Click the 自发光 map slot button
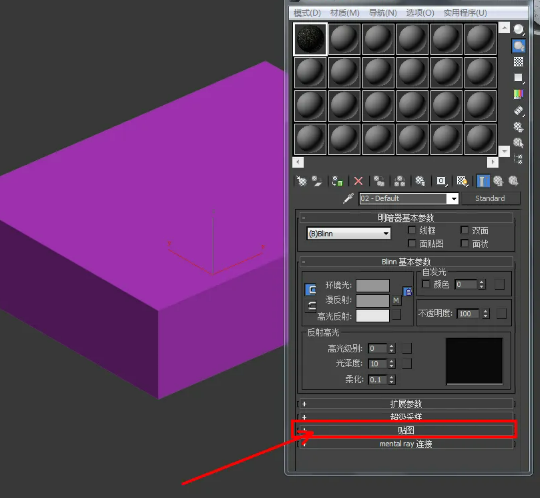 (x=499, y=284)
